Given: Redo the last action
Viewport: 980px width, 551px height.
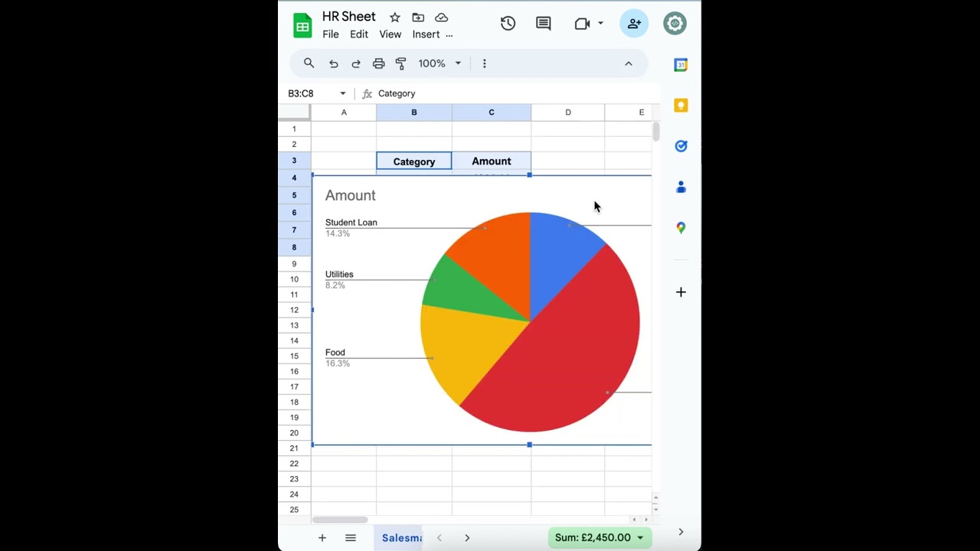Looking at the screenshot, I should pos(356,64).
